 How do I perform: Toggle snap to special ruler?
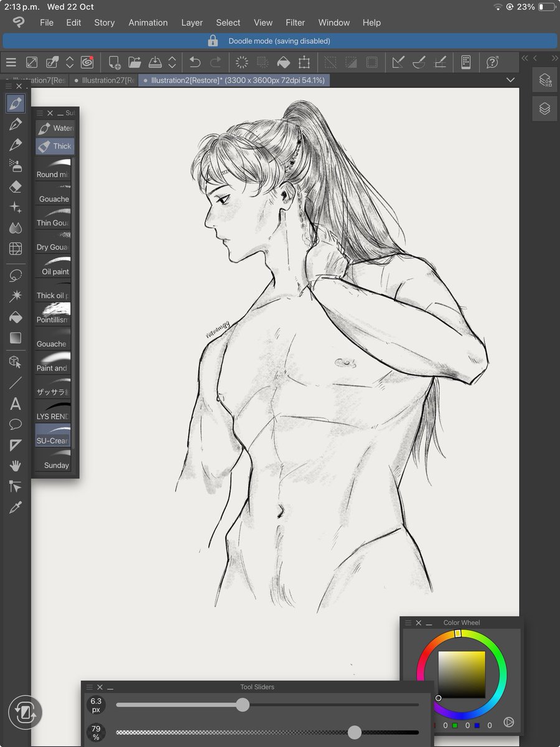(x=419, y=62)
